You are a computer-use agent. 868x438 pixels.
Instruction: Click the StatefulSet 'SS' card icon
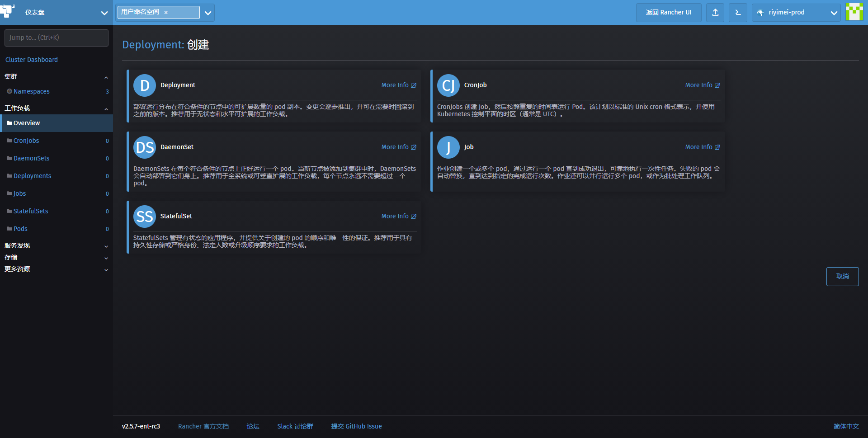145,217
